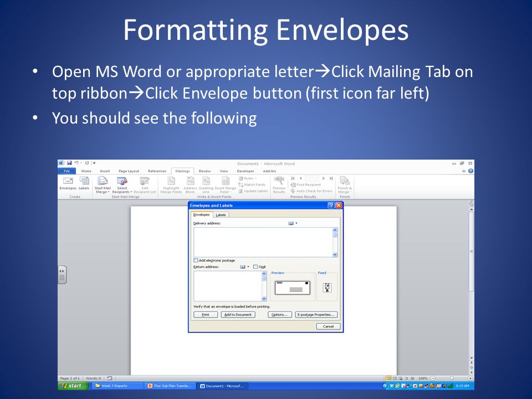Screen dimensions: 532x399
Task: Go to previous record arrow
Action: pyautogui.click(x=300, y=178)
